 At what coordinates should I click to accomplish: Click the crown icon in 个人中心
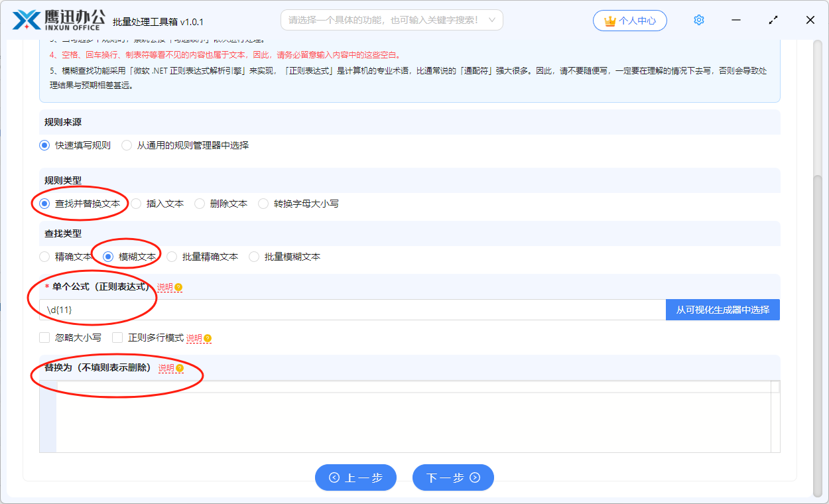click(x=610, y=21)
